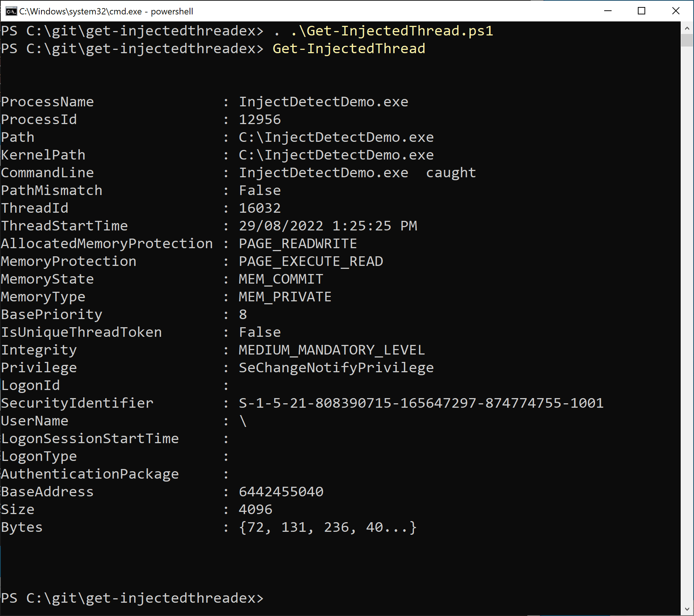694x616 pixels.
Task: Click the IsUniqueThreadToken value False
Action: pos(260,332)
